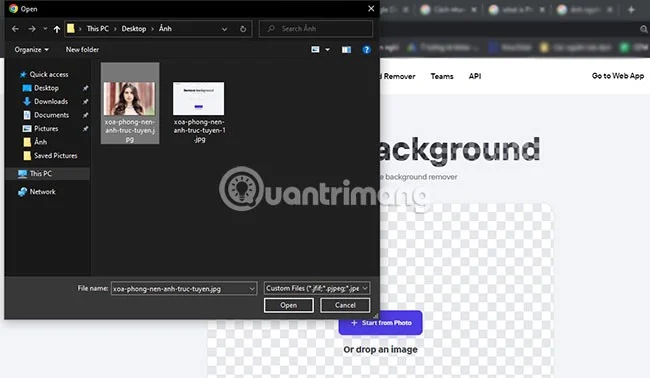Go forward using the dialog's forward arrow
The width and height of the screenshot is (650, 378).
(32, 29)
